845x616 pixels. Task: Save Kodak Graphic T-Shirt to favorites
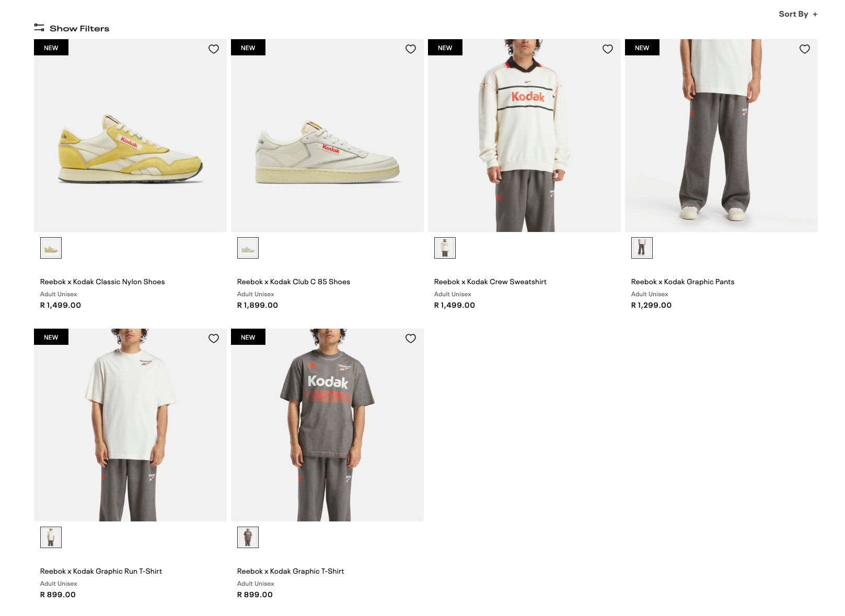click(x=411, y=339)
